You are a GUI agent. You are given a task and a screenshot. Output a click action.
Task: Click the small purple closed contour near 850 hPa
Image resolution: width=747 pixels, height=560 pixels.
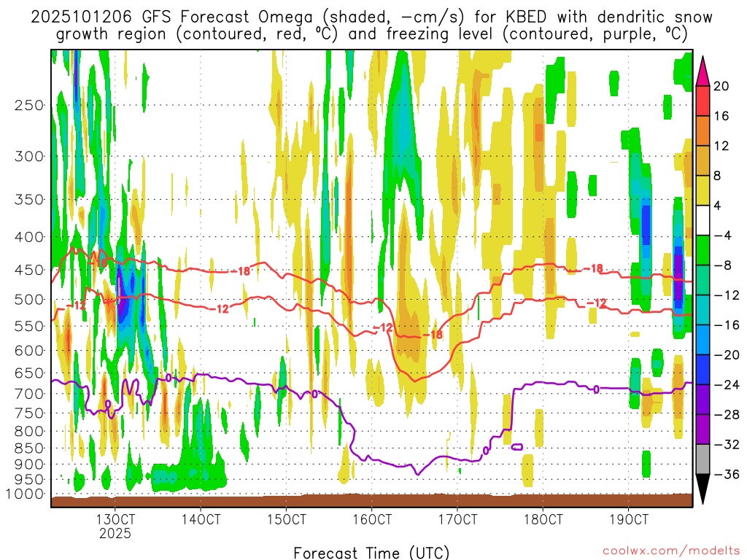(x=517, y=447)
